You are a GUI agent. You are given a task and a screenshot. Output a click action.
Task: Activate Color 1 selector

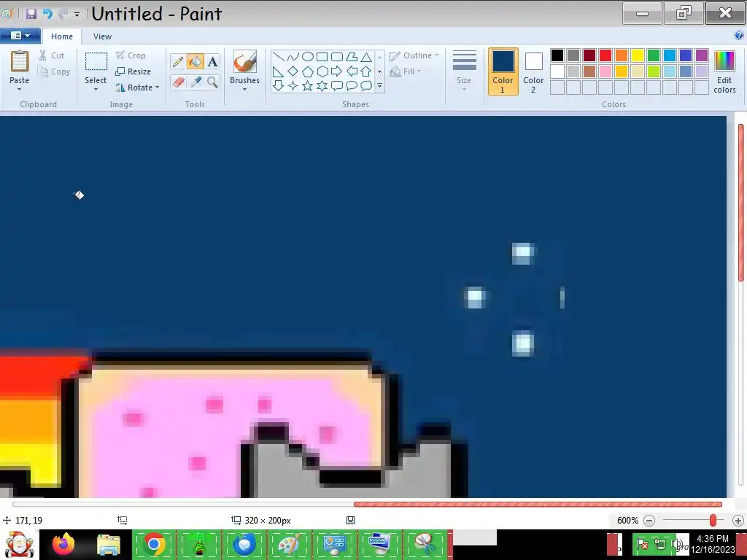[503, 71]
